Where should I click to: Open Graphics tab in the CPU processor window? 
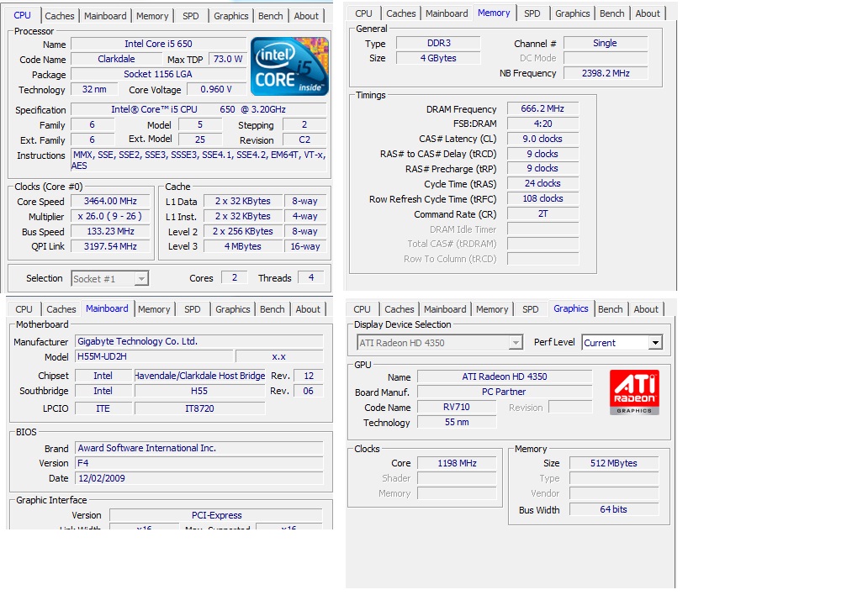[230, 16]
